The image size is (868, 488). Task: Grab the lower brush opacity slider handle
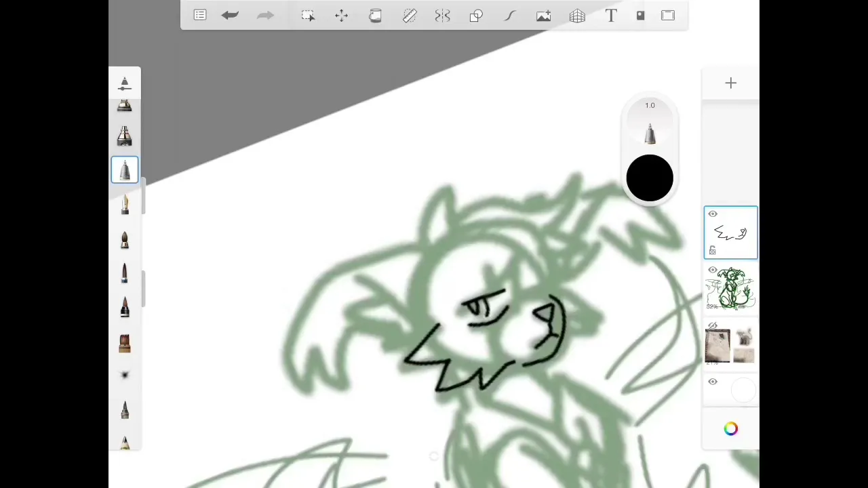[143, 287]
